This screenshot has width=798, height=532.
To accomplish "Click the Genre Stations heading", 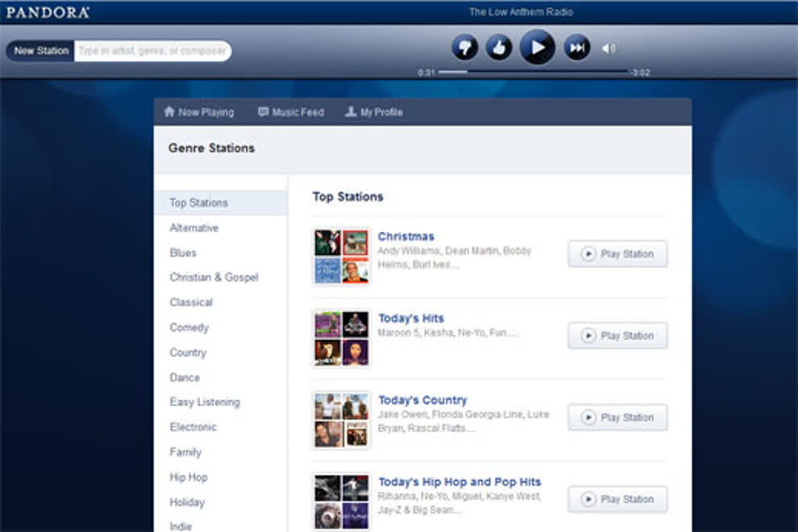I will click(211, 148).
